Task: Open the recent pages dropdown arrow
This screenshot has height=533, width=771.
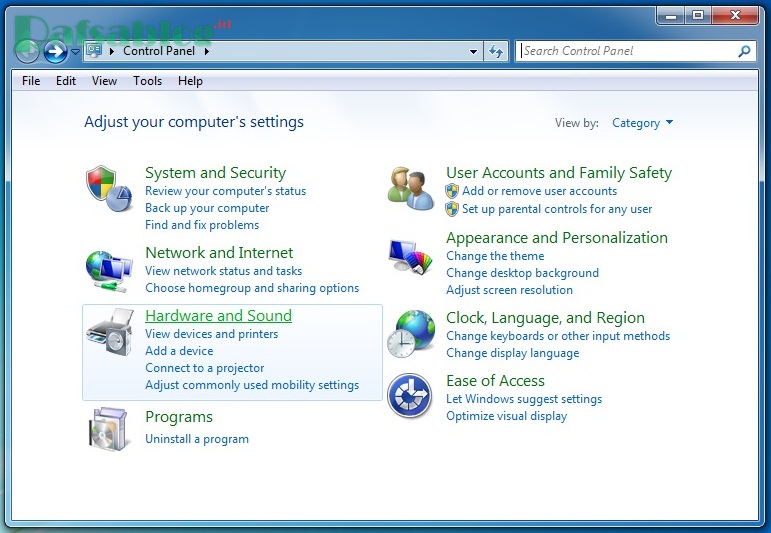Action: click(x=75, y=51)
